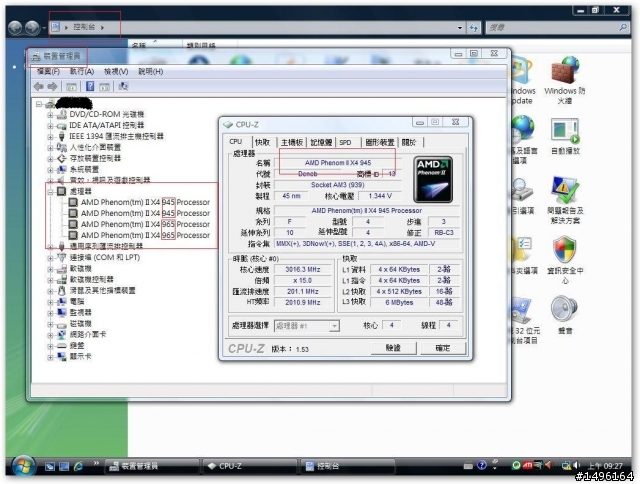This screenshot has width=640, height=484.
Task: Expand the 連接埠 (COM 和 LPT) node
Action: click(50, 258)
